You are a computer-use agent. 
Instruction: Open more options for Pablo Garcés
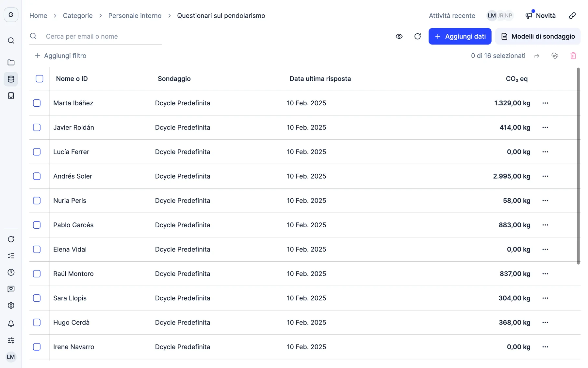[x=545, y=225]
